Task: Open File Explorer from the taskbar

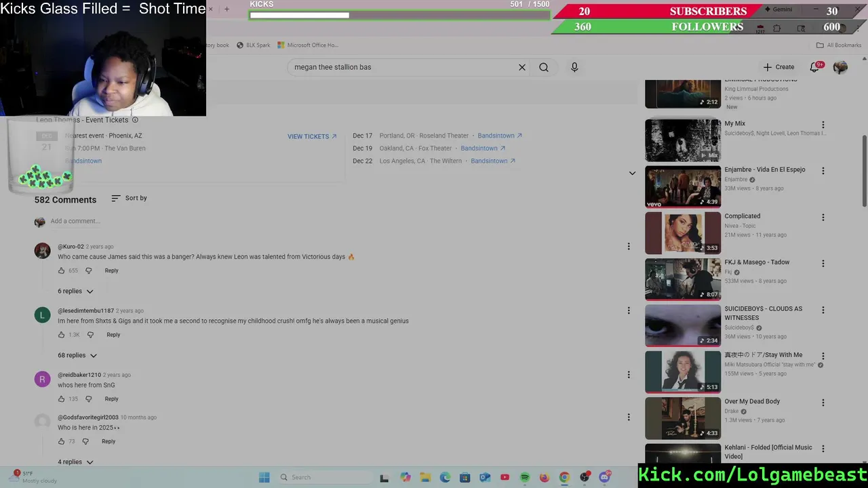Action: [425, 477]
